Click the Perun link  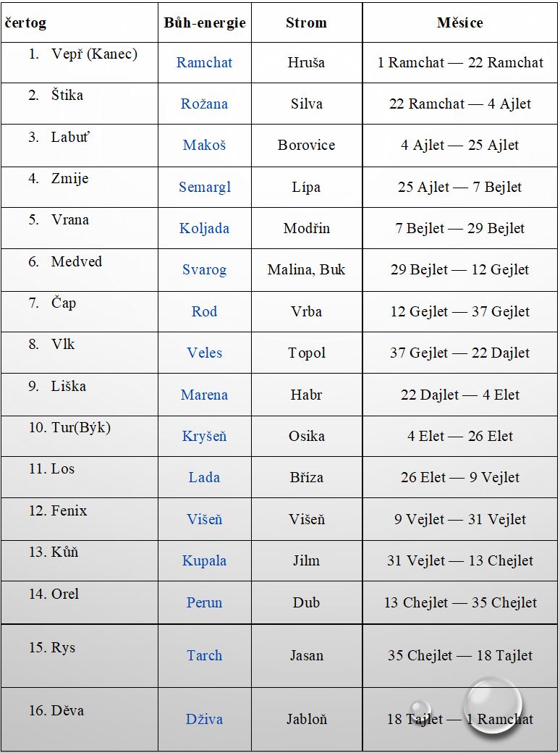tap(204, 602)
